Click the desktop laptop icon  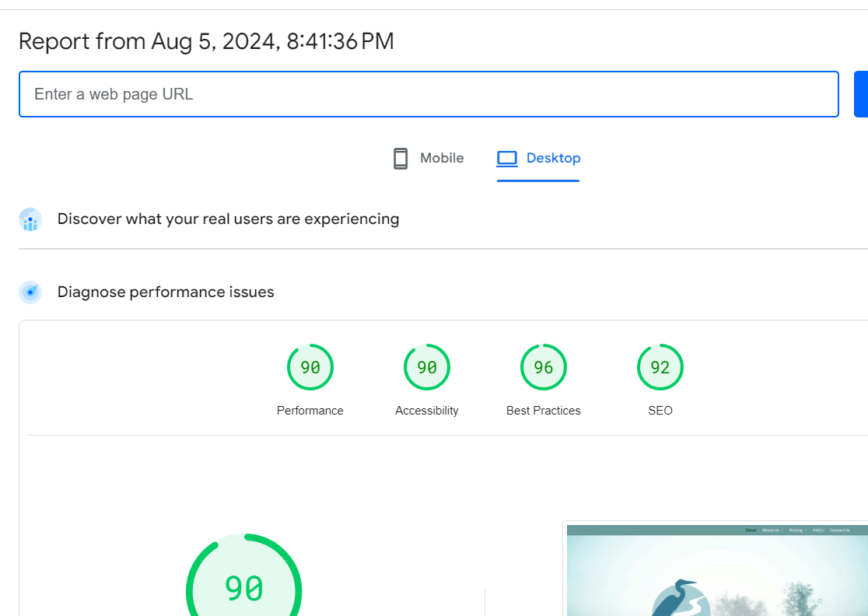506,159
